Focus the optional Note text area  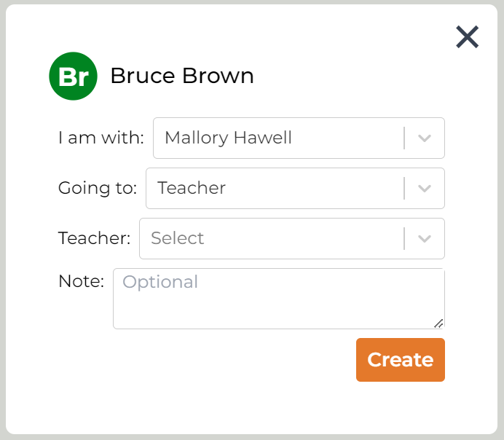pyautogui.click(x=278, y=302)
